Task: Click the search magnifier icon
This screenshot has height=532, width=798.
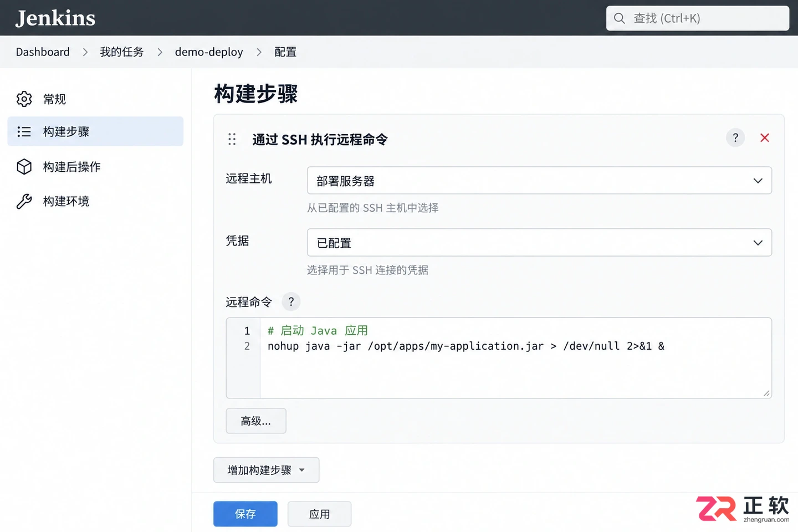Action: click(620, 18)
